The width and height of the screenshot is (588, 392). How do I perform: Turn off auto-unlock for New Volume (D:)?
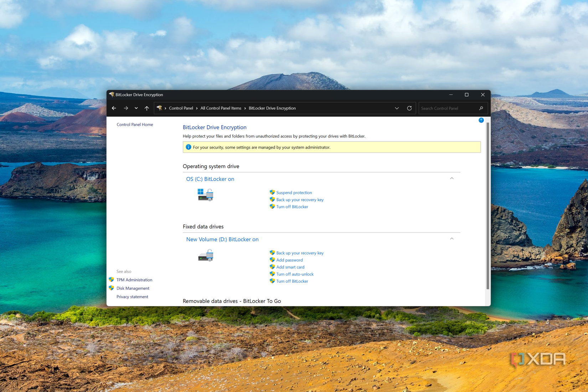(295, 274)
